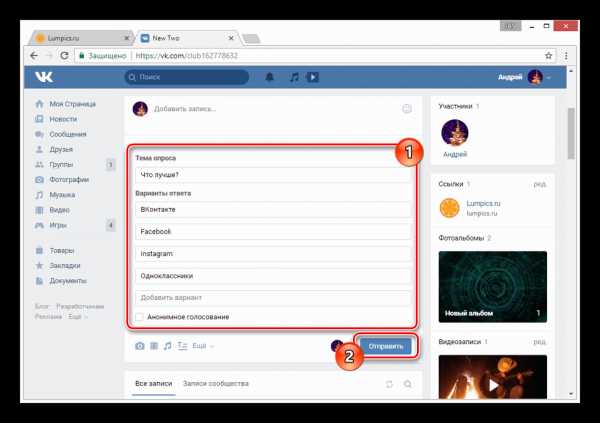Viewport: 600px width, 423px height.
Task: Attach a photo using camera icon
Action: [x=140, y=346]
